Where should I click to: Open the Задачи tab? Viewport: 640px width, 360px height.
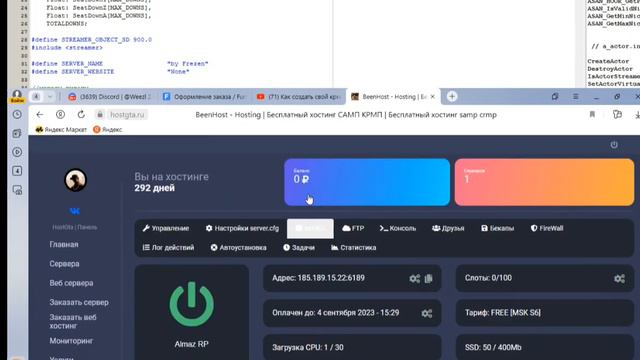[x=299, y=248]
